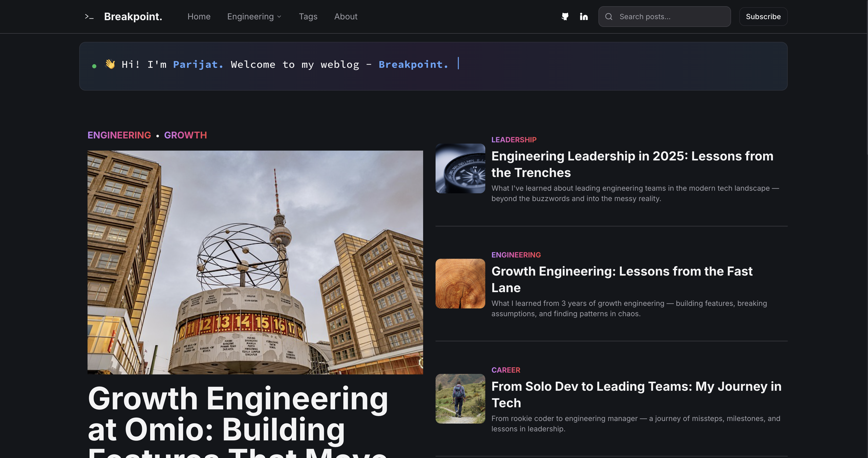
Task: Click the blue Breakpoint. text in welcome banner
Action: 414,64
